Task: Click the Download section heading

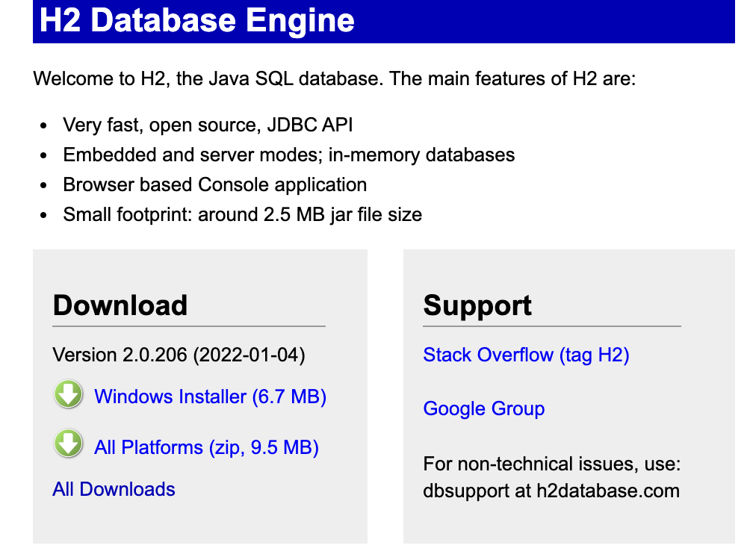Action: [x=120, y=305]
